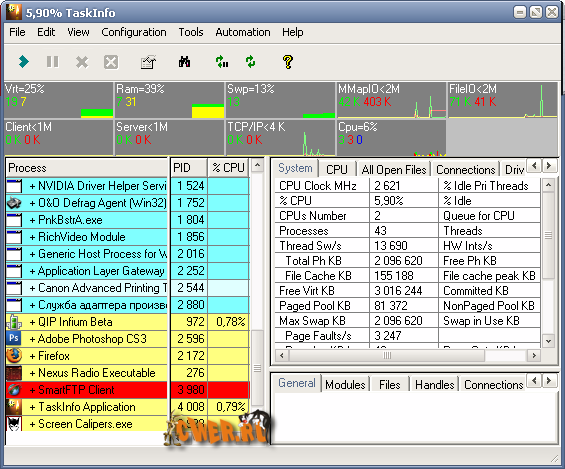Open the Tools menu
Screen dimensions: 565x469
[x=191, y=32]
